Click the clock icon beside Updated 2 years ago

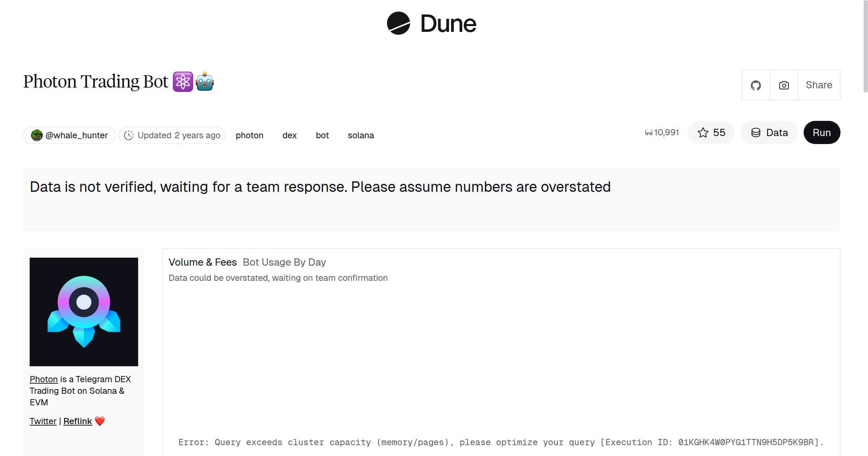pyautogui.click(x=129, y=135)
